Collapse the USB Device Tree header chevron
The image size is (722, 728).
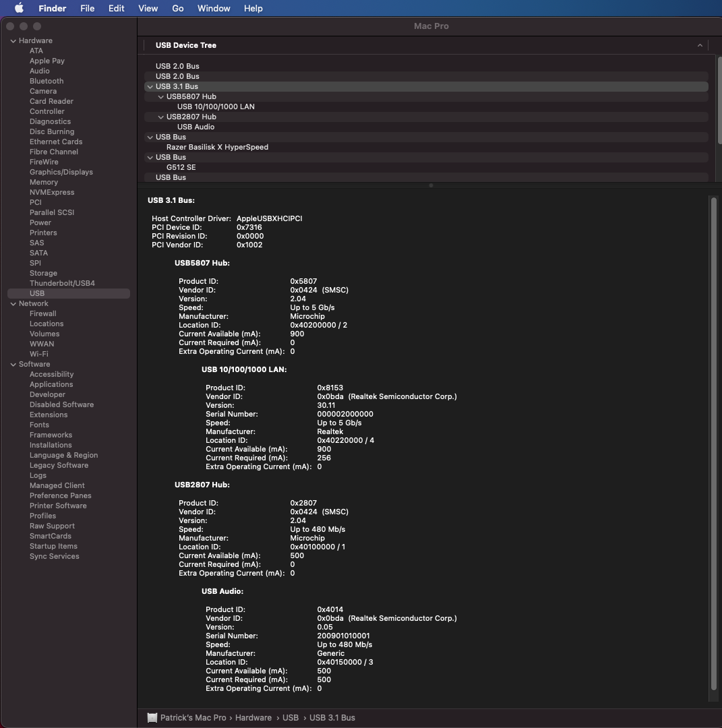coord(700,45)
